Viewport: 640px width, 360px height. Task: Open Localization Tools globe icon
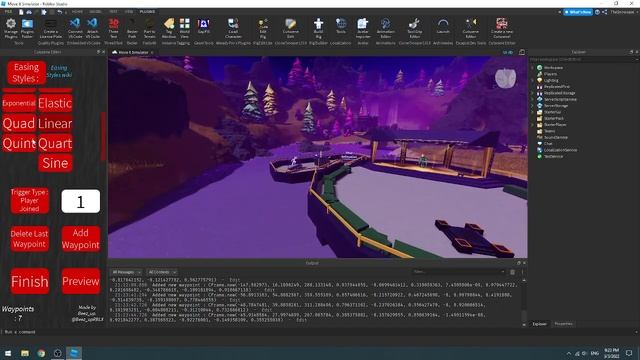[341, 27]
